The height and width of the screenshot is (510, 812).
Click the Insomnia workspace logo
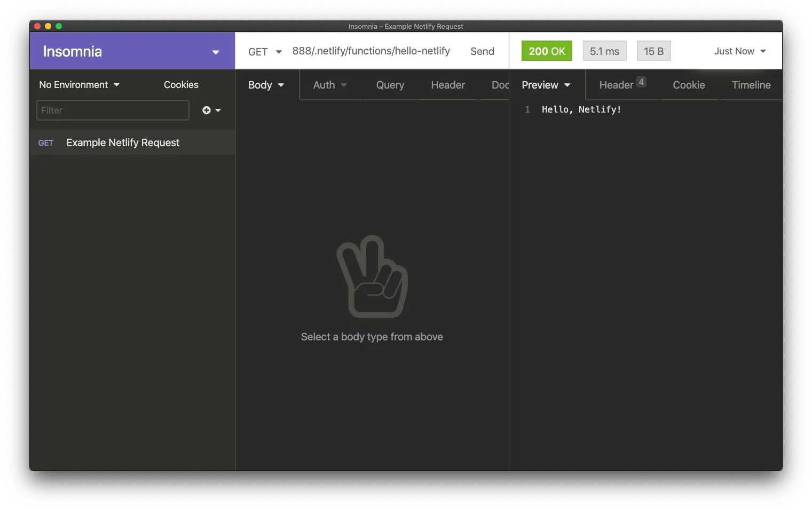[73, 51]
